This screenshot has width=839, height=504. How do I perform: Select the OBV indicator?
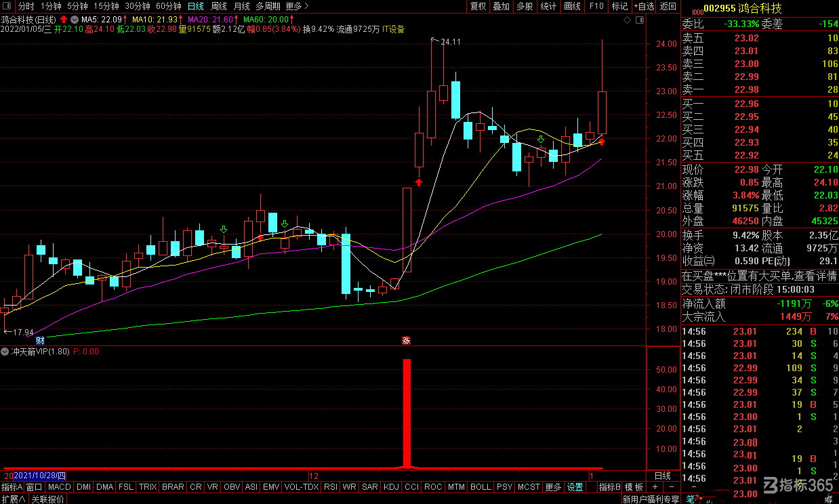coord(232,487)
